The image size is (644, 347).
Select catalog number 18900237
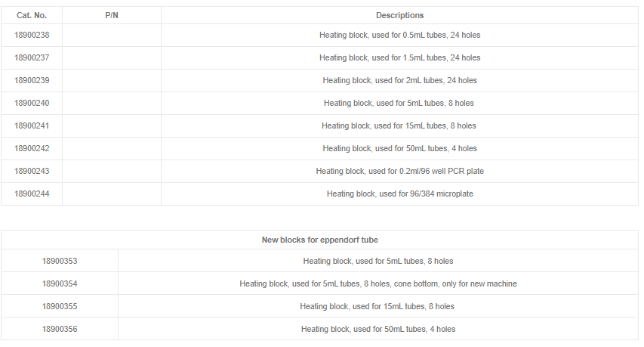click(32, 58)
